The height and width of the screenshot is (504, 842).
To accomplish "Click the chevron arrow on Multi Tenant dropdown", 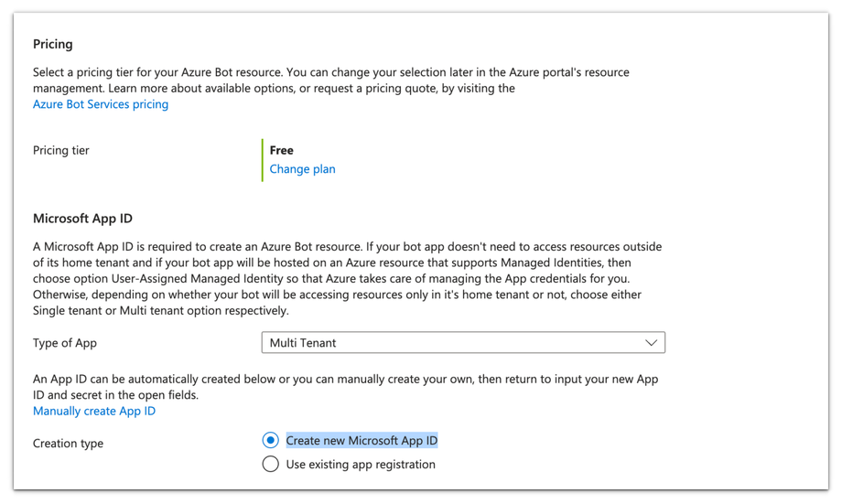I will click(x=651, y=343).
